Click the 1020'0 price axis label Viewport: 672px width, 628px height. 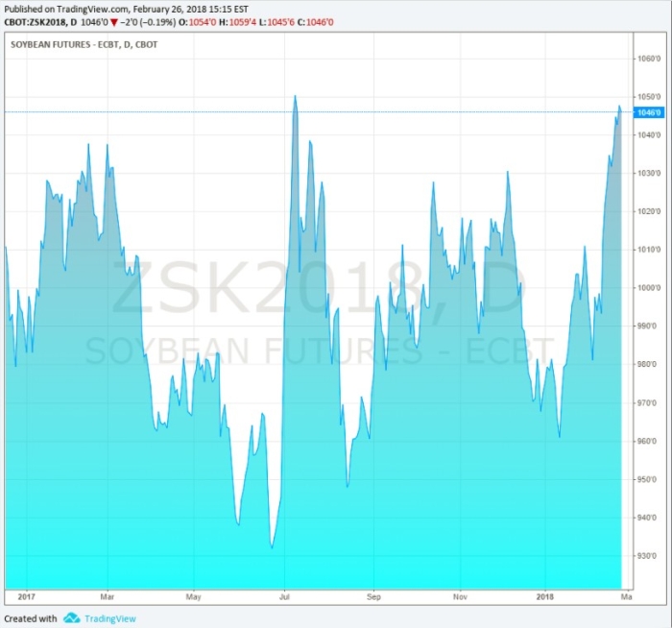coord(649,211)
